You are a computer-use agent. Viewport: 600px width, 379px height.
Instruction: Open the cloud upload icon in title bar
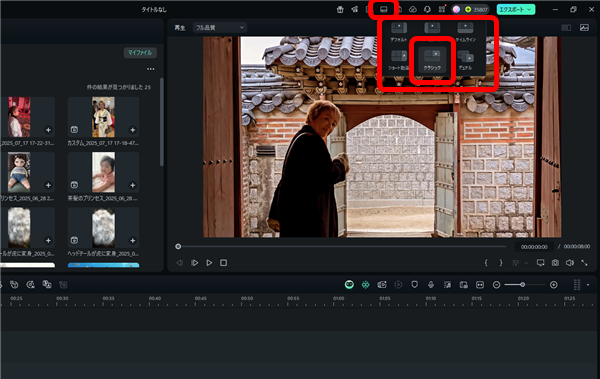point(412,10)
